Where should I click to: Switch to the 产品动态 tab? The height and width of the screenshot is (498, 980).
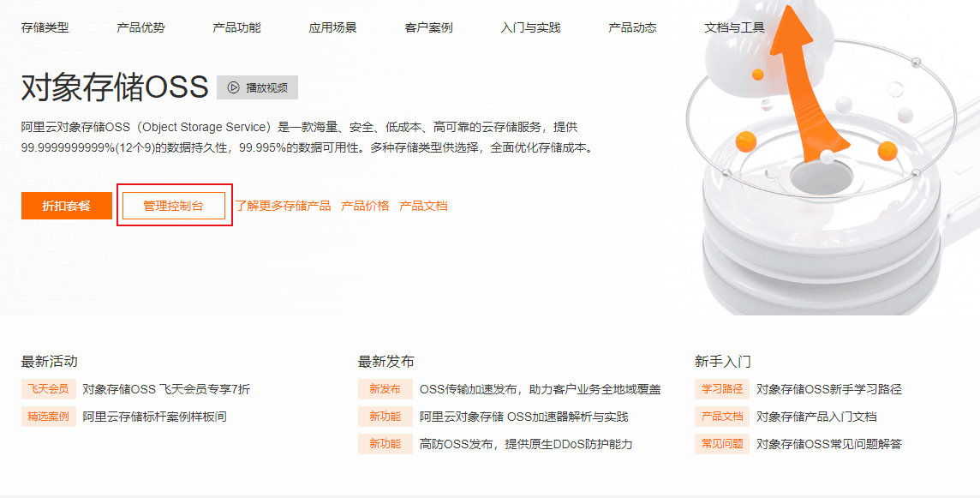[632, 27]
